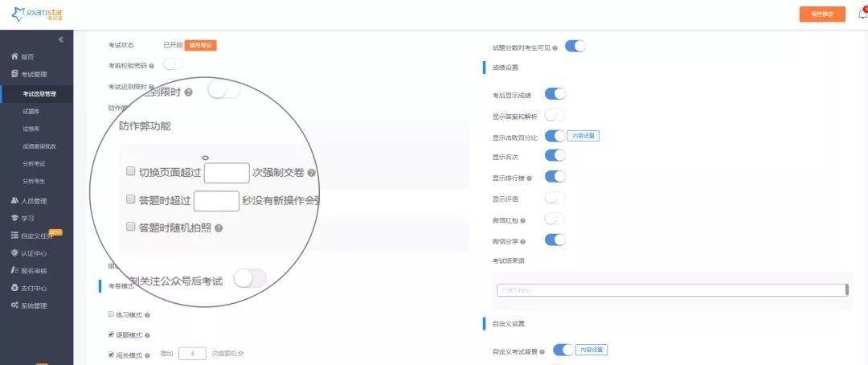Enable 显示答案和解析 switch
Viewport: 868px width, 365px height.
click(x=555, y=115)
